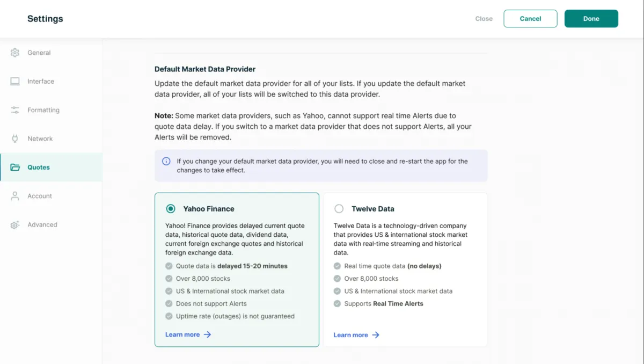Open the Account settings tab

tap(40, 196)
